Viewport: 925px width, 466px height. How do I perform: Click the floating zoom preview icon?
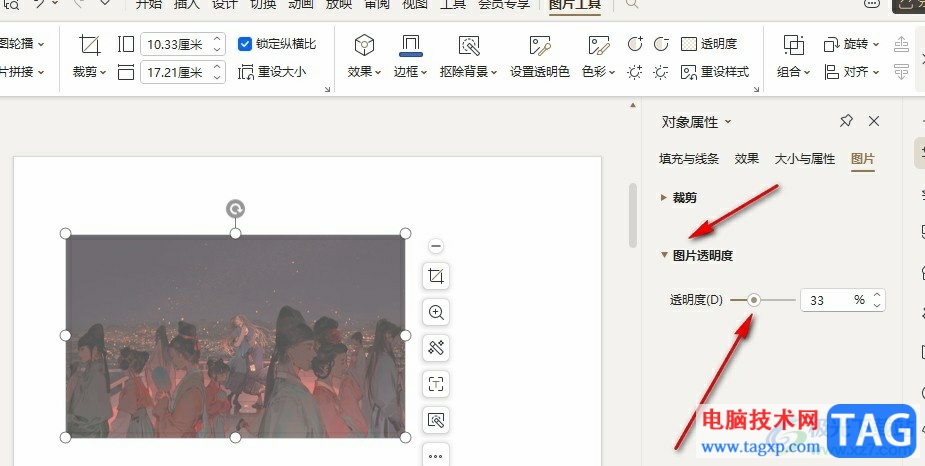point(436,312)
